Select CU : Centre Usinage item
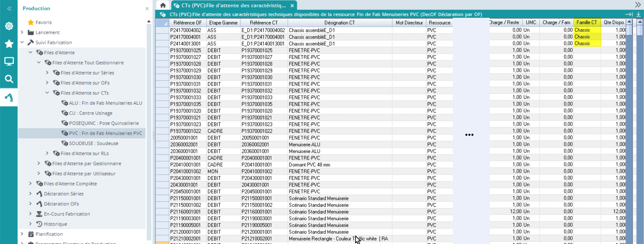Image resolution: width=644 pixels, height=244 pixels. coord(91,113)
